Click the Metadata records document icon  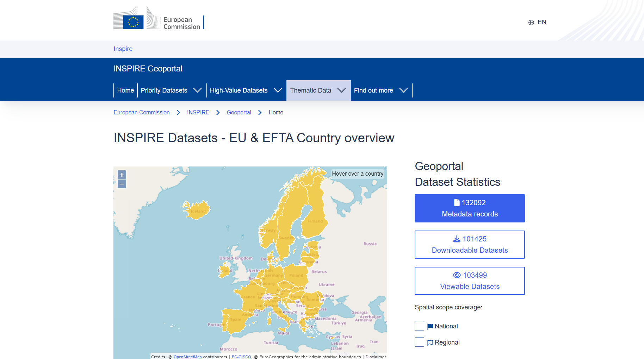(x=457, y=203)
